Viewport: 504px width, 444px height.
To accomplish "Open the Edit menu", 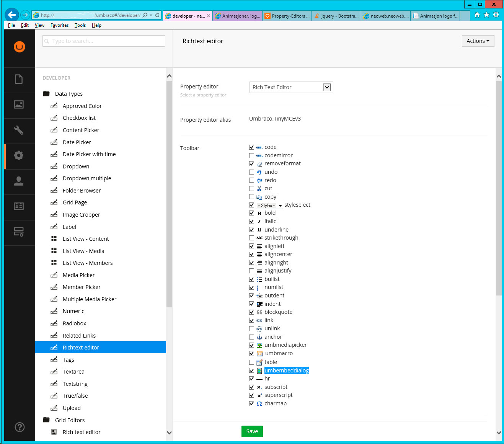I will 25,25.
